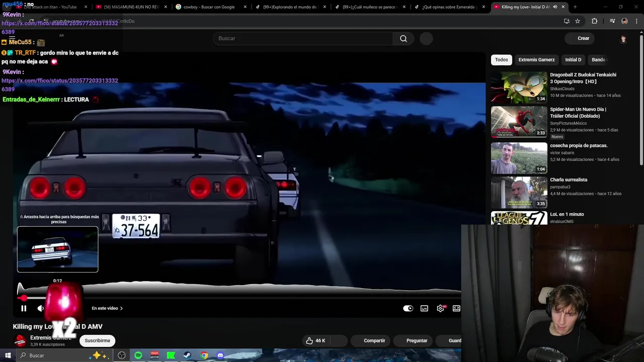Open Discord from the taskbar

[220, 355]
